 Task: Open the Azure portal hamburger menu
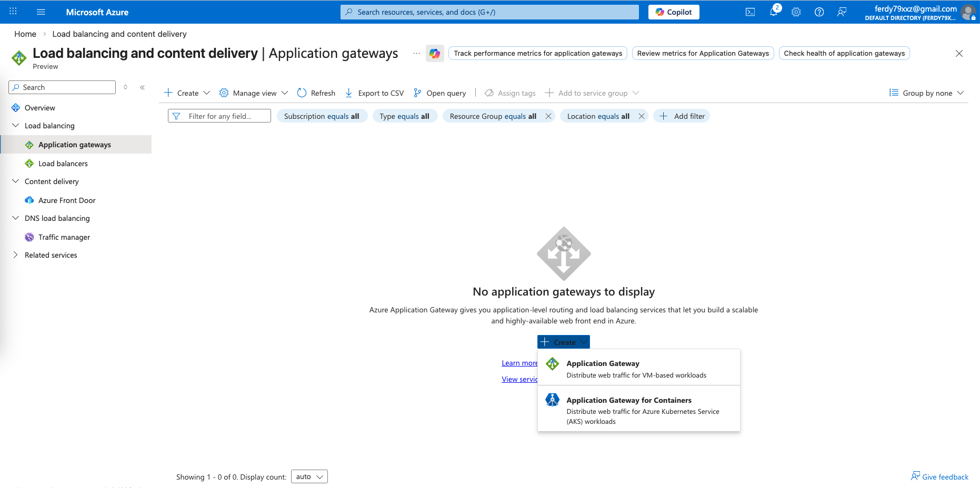click(x=41, y=12)
